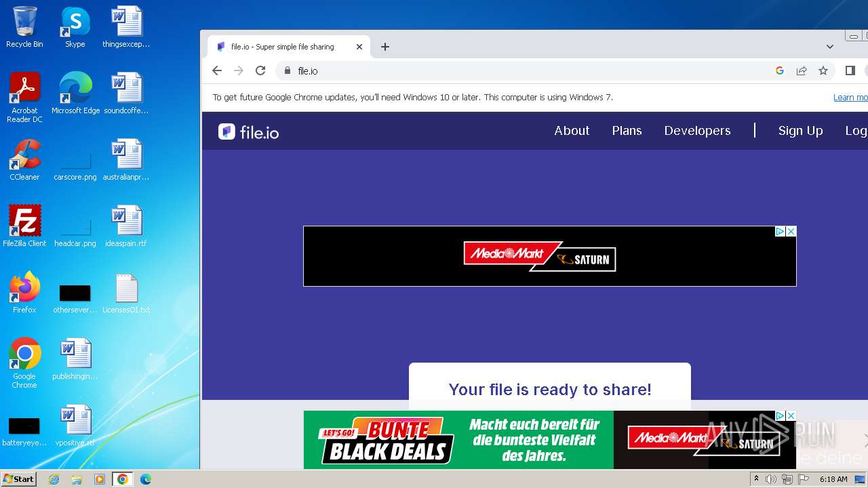868x488 pixels.
Task: Launch Microsoft Edge desktop shortcut
Action: (x=75, y=94)
